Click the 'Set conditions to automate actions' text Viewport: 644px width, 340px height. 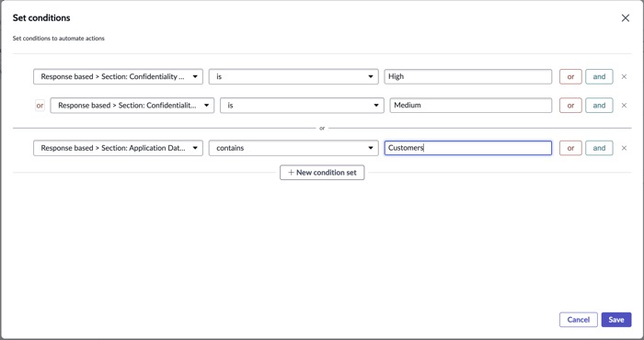[59, 39]
